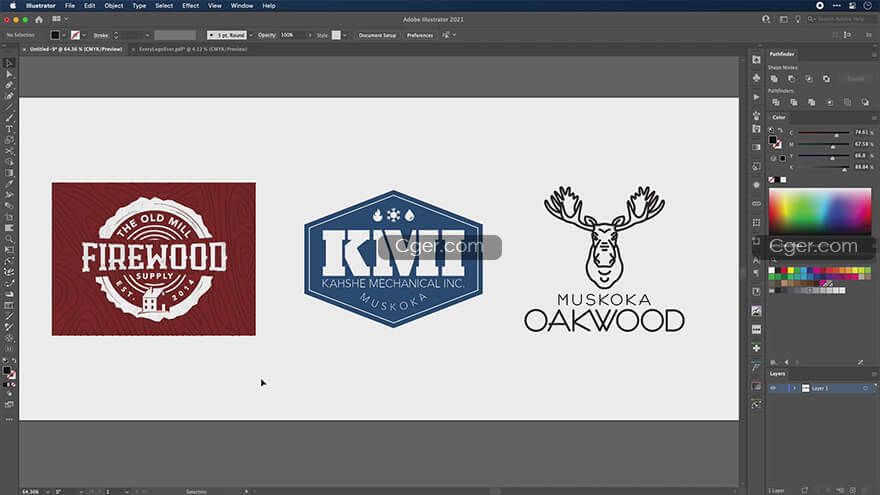Open the Effect menu
Image resolution: width=880 pixels, height=495 pixels.
pyautogui.click(x=190, y=6)
